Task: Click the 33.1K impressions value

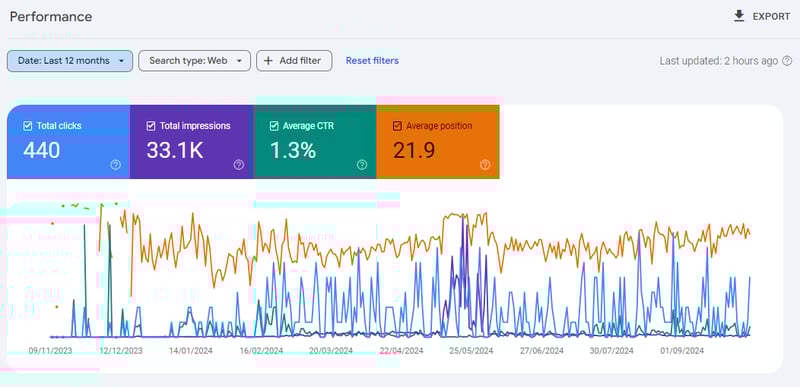Action: 175,150
